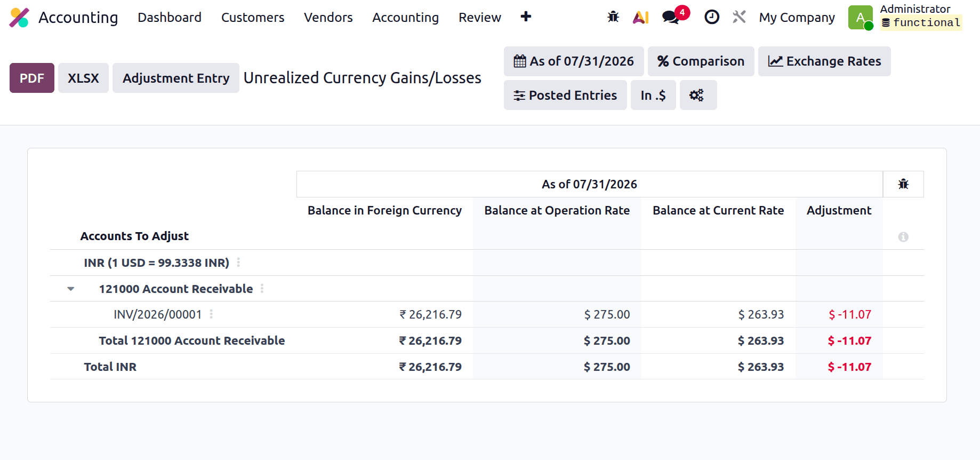The height and width of the screenshot is (460, 980).
Task: Click the functional database label
Action: (x=921, y=23)
